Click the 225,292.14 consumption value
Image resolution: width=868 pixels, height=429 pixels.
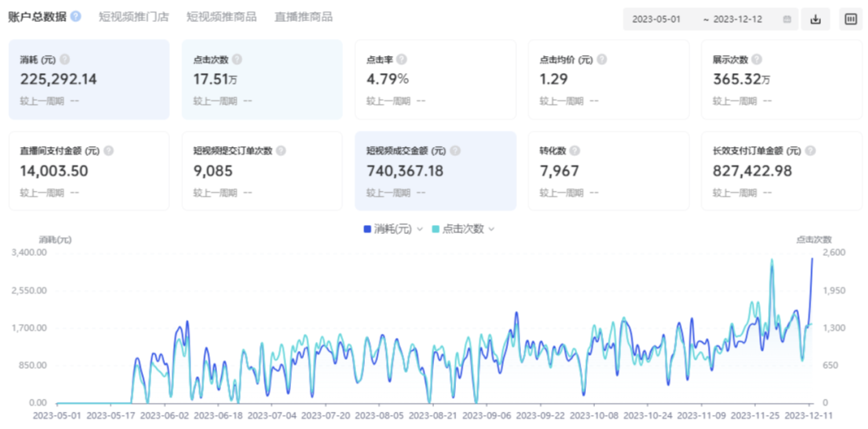[x=59, y=80]
